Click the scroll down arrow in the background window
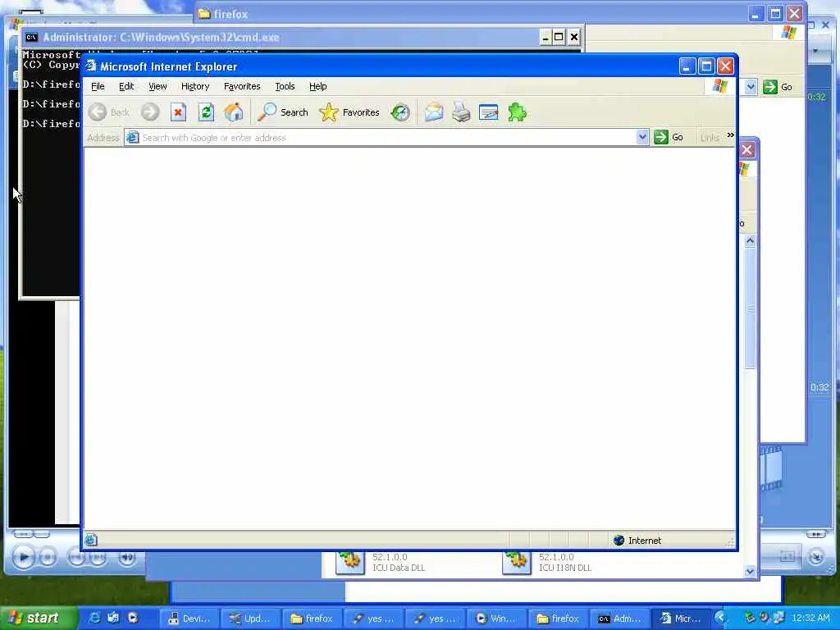Viewport: 840px width, 630px height. tap(750, 571)
